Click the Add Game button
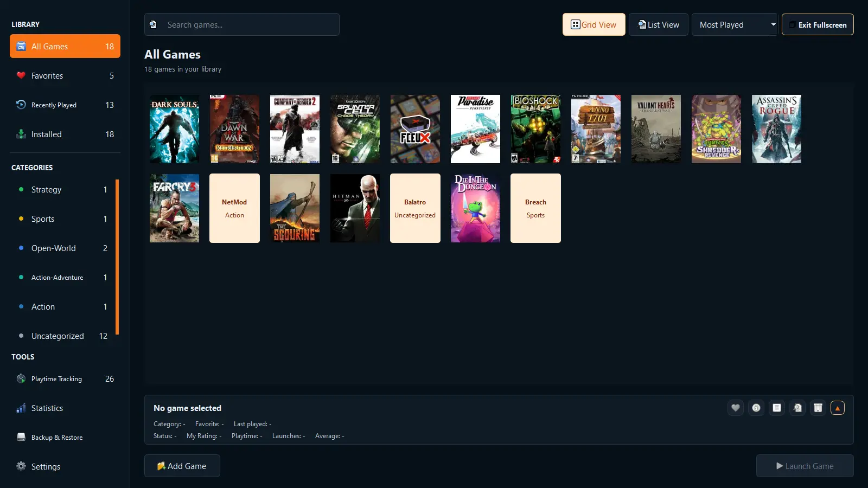This screenshot has width=868, height=488. pos(182,466)
